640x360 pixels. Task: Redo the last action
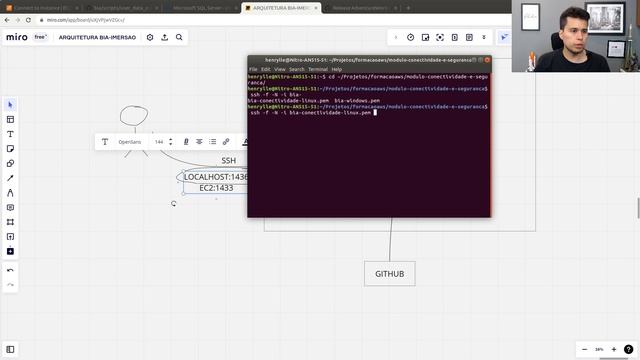pyautogui.click(x=10, y=285)
